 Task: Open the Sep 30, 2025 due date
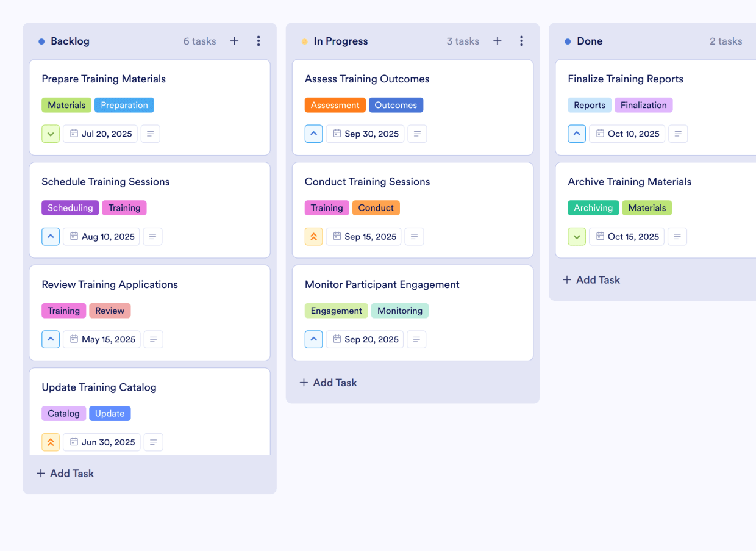click(365, 134)
